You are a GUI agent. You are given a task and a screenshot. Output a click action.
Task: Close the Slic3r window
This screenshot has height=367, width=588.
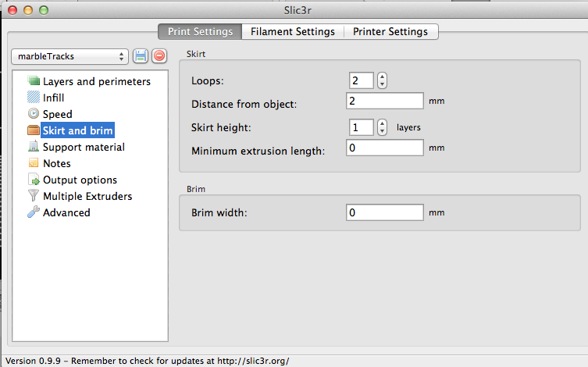(12, 10)
